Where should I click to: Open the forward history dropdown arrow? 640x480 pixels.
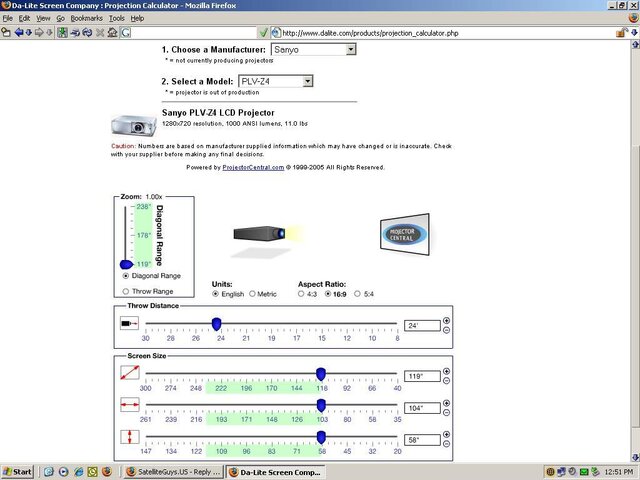(49, 33)
